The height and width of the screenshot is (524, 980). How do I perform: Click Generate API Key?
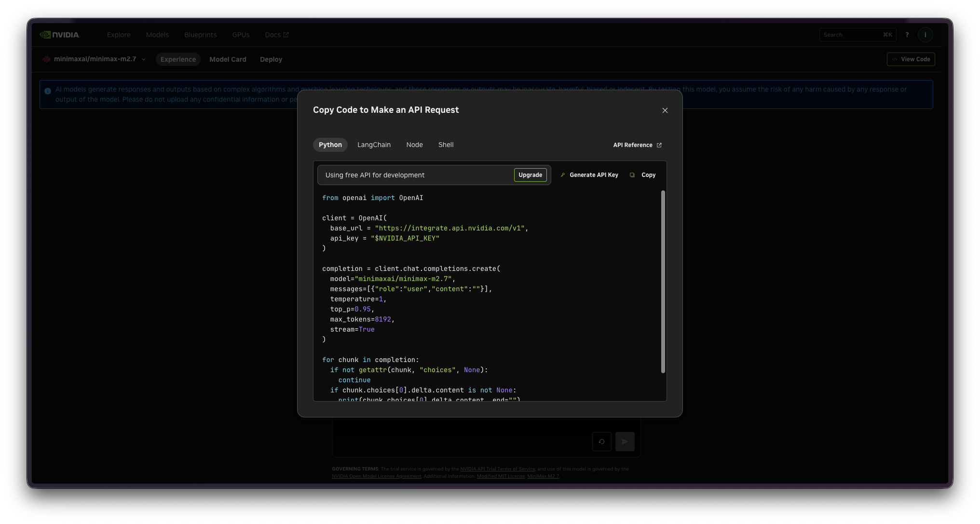click(x=589, y=175)
